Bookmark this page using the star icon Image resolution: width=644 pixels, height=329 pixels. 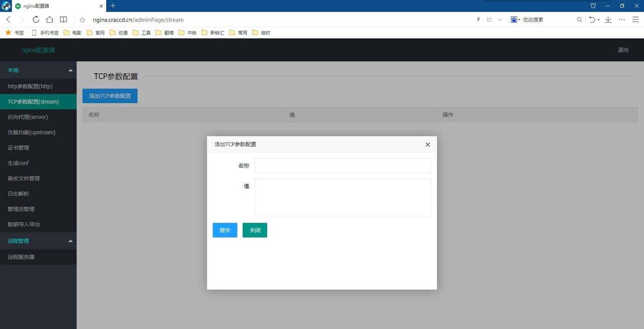coord(82,20)
